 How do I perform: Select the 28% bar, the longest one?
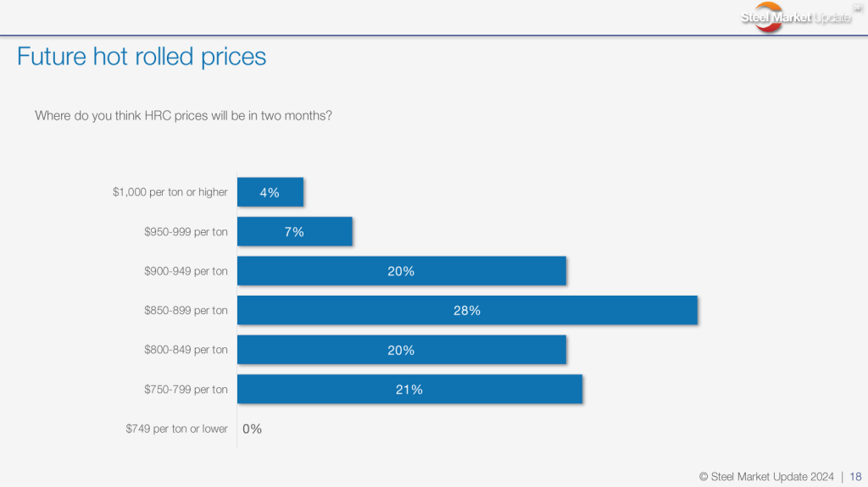pos(466,311)
